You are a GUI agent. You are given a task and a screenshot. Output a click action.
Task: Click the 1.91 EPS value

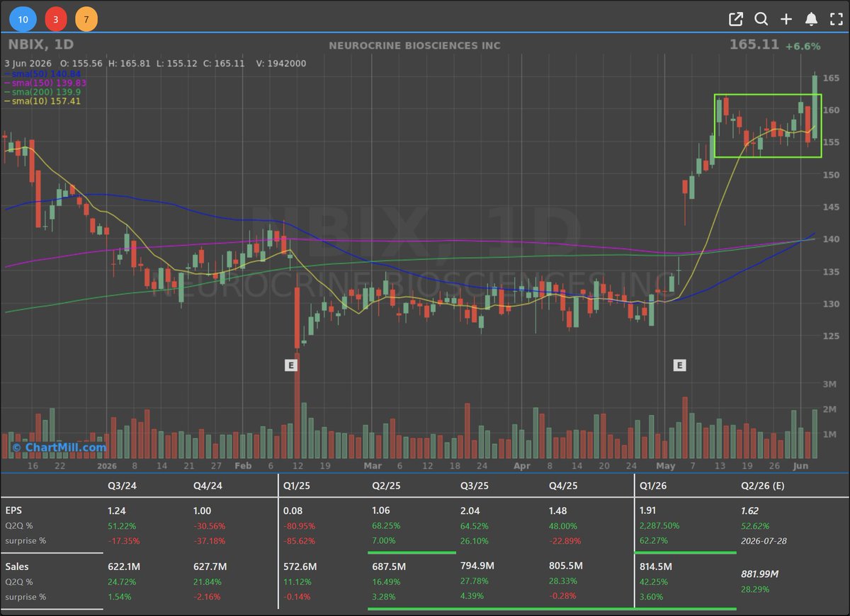[x=648, y=510]
